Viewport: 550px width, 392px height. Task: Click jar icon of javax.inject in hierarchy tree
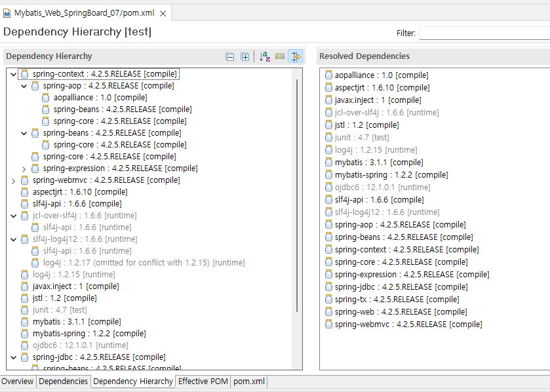[x=24, y=286]
